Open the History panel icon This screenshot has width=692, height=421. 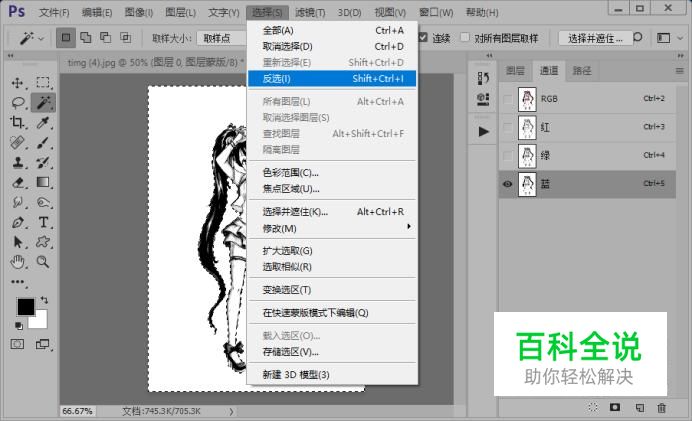click(x=483, y=78)
